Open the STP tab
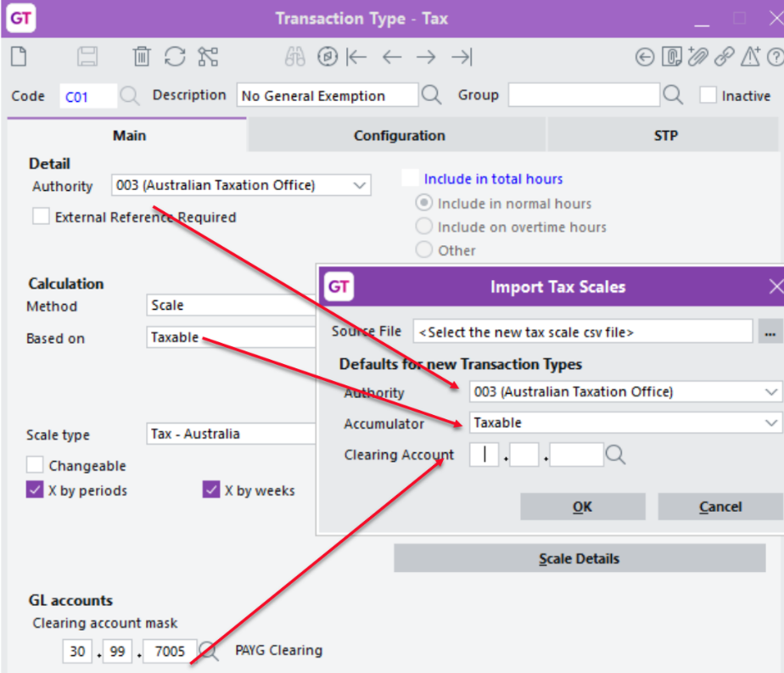784x673 pixels. click(x=665, y=136)
